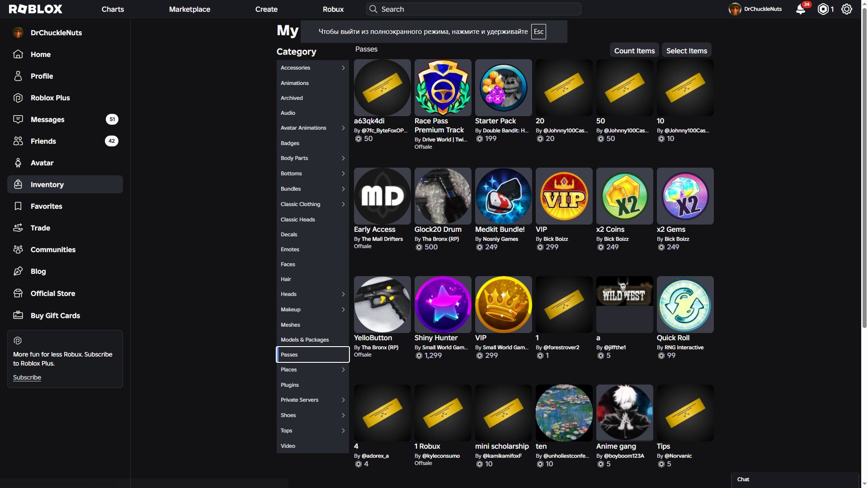868x488 pixels.
Task: Click the Profile sidebar icon
Action: click(18, 76)
